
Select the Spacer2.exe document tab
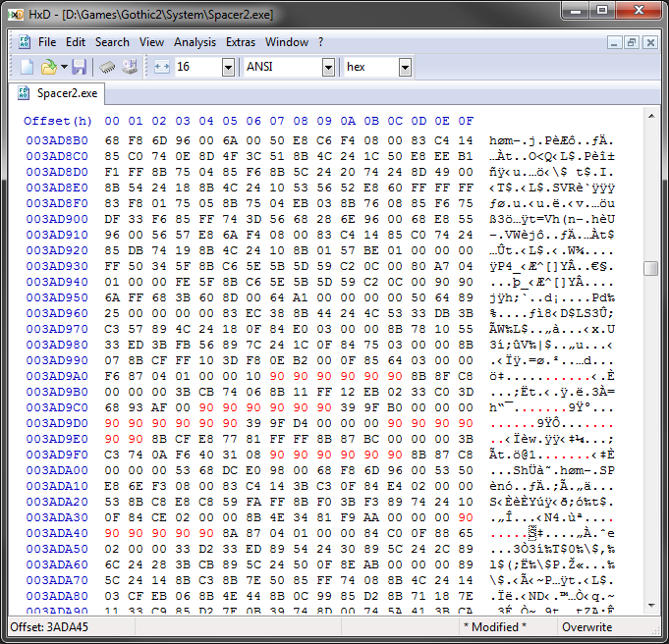58,93
